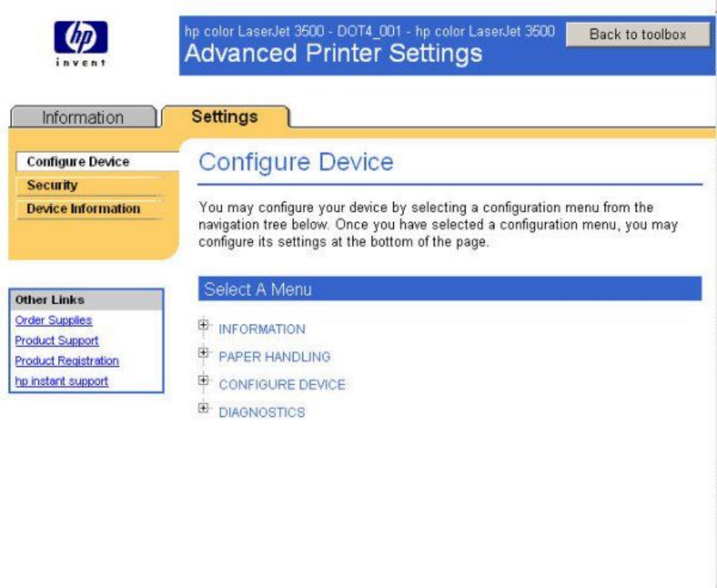Click the HP invent logo
The image size is (717, 588).
click(81, 44)
